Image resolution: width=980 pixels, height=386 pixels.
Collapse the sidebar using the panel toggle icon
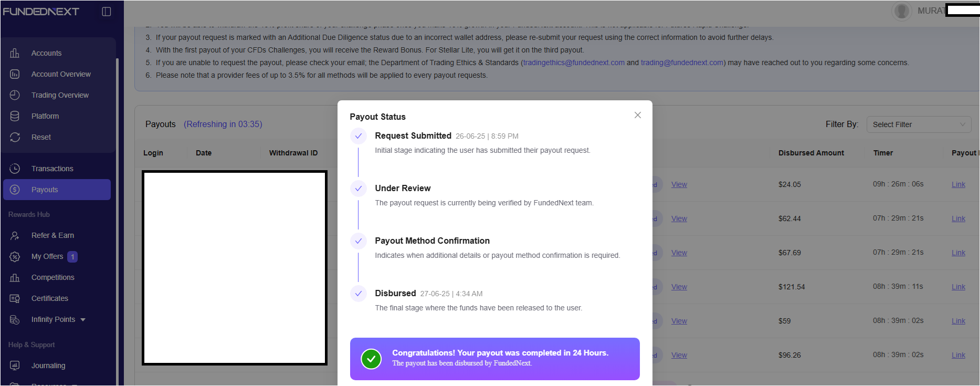tap(106, 12)
